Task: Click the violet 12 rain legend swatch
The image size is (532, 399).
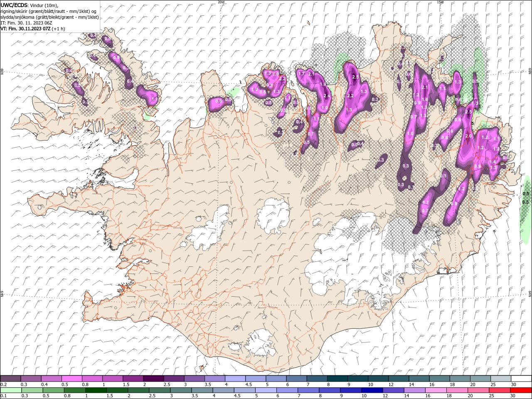Action: (393, 390)
